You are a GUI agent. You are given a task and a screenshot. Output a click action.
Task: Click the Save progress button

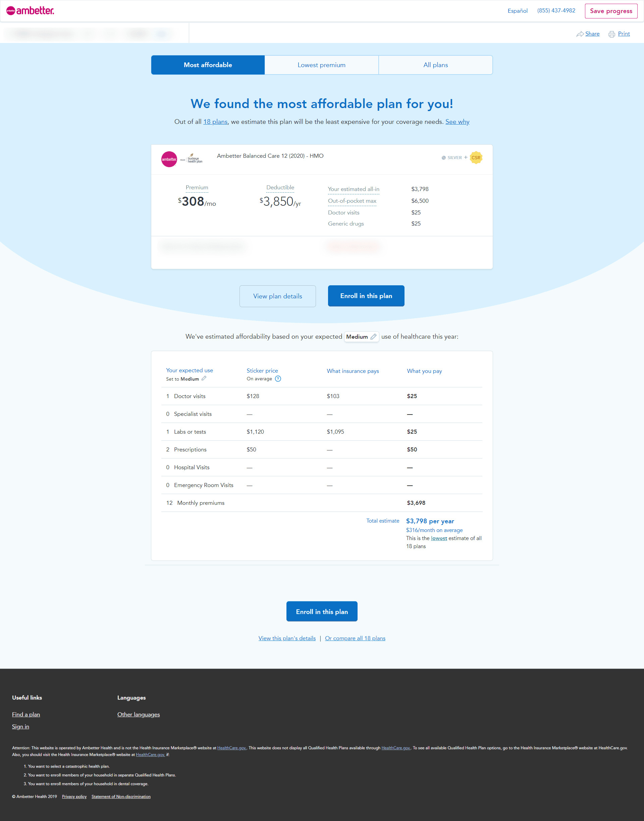coord(611,11)
